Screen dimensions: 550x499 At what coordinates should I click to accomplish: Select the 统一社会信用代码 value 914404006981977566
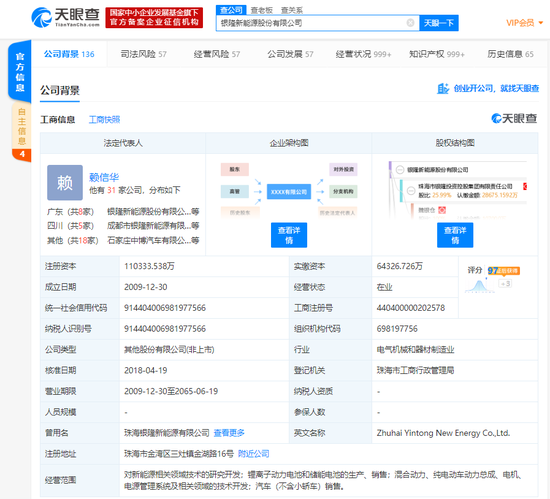(165, 308)
